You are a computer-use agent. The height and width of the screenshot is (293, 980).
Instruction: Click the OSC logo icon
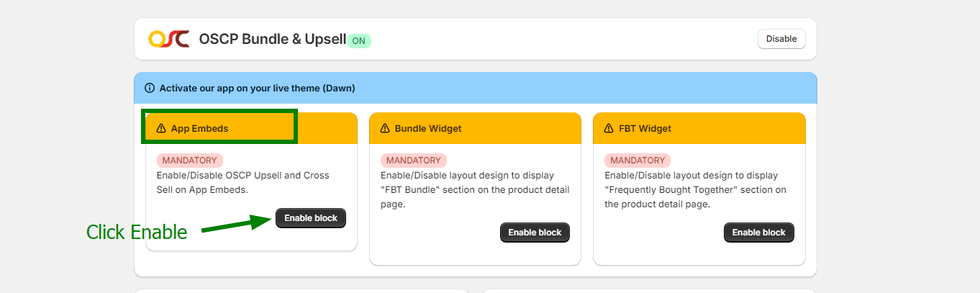point(168,39)
